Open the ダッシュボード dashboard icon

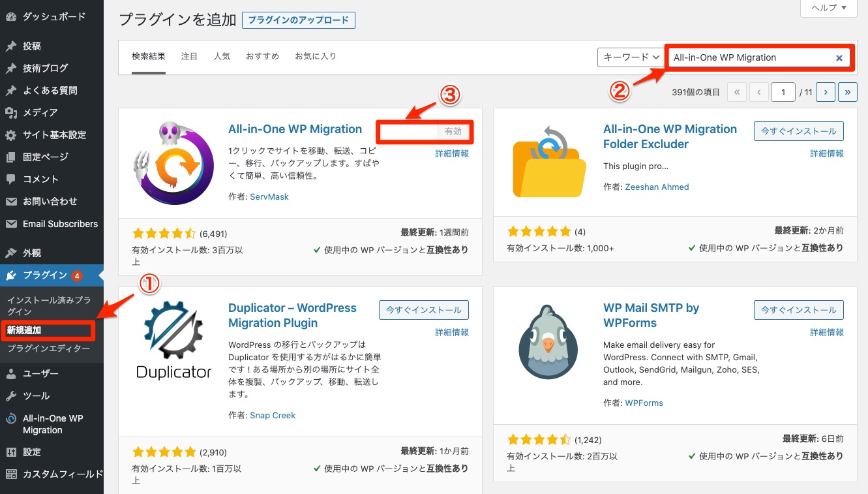[10, 17]
